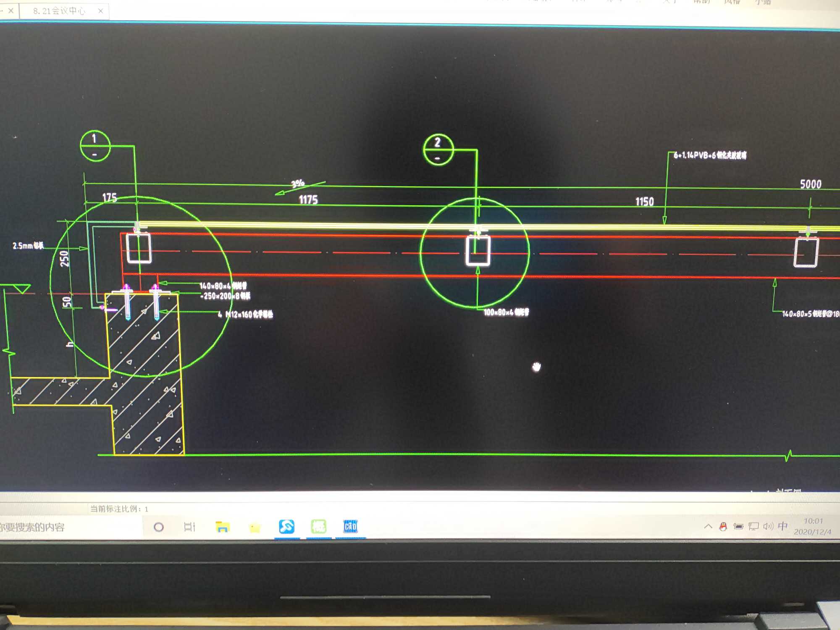Image resolution: width=840 pixels, height=630 pixels.
Task: Select the 250 vertical dimension text
Action: coord(64,259)
